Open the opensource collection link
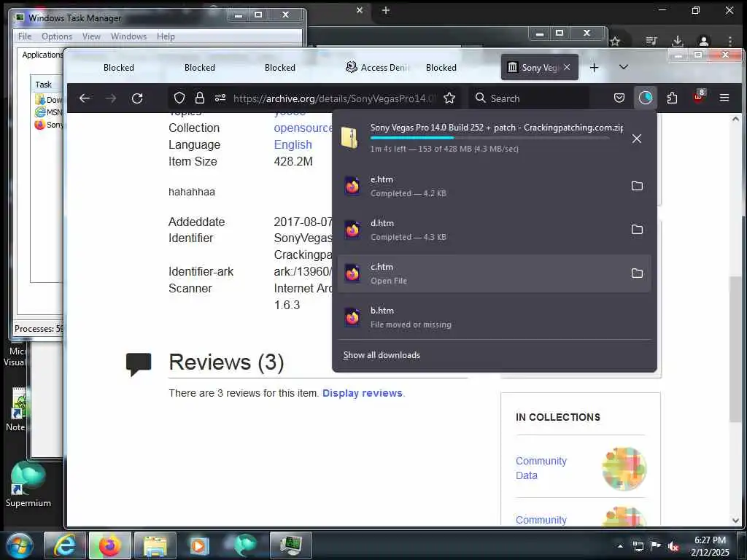The height and width of the screenshot is (560, 747). [303, 128]
